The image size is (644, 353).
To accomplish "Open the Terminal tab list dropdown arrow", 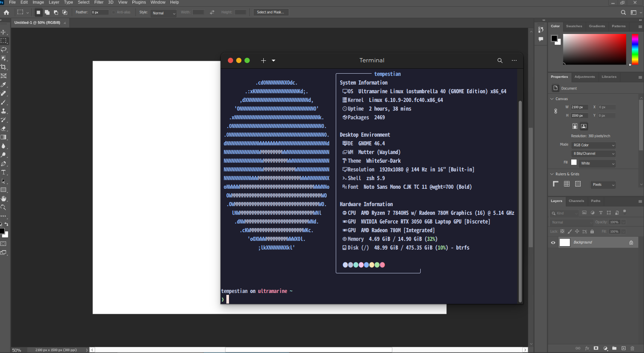I will point(274,60).
